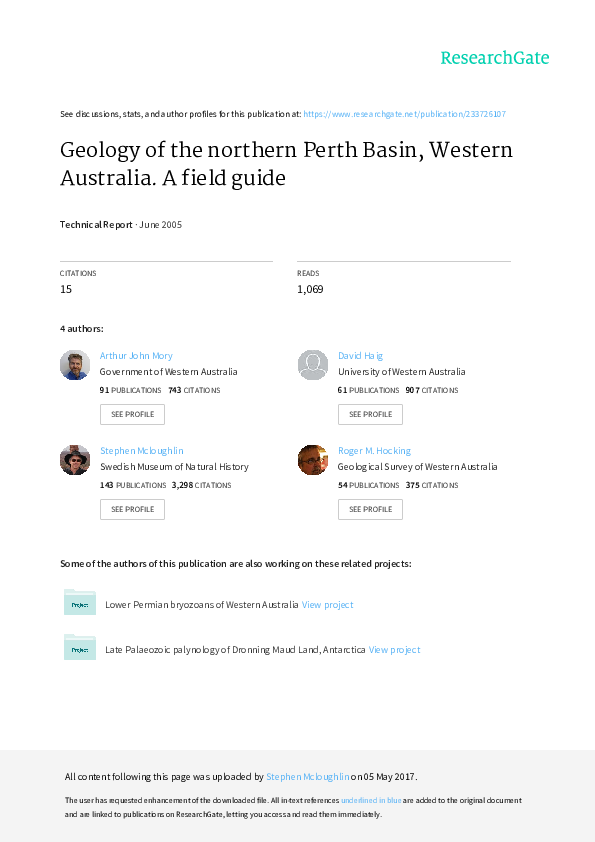The width and height of the screenshot is (595, 842).
Task: Open Arthur John Mory author name link
Action: point(136,355)
